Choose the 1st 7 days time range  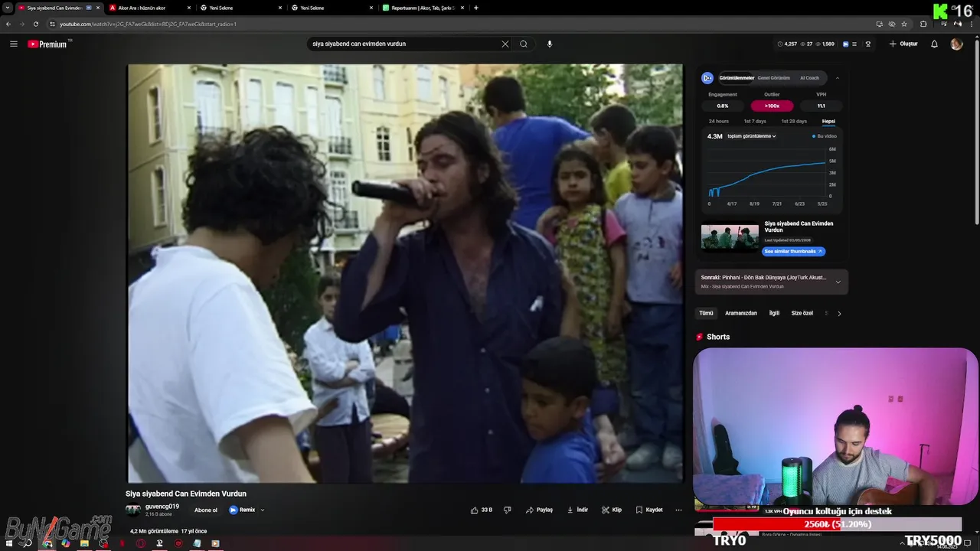[755, 121]
